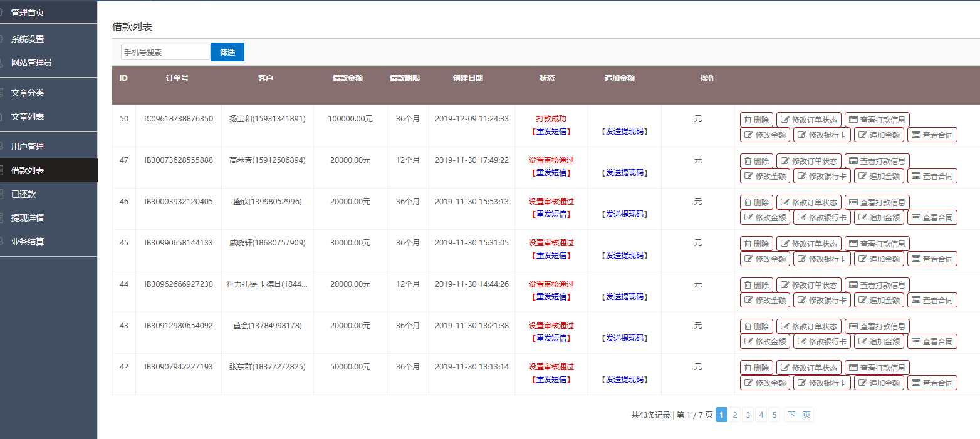Image resolution: width=980 pixels, height=439 pixels.
Task: Open 查看打款信息 for customer 盛欣
Action: click(877, 202)
